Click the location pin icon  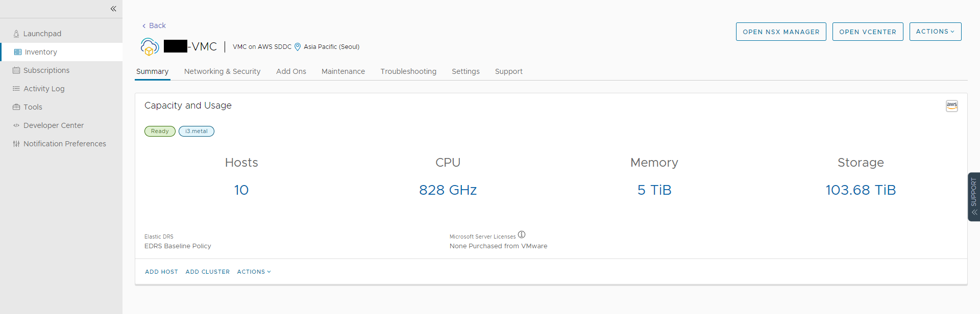(x=298, y=47)
